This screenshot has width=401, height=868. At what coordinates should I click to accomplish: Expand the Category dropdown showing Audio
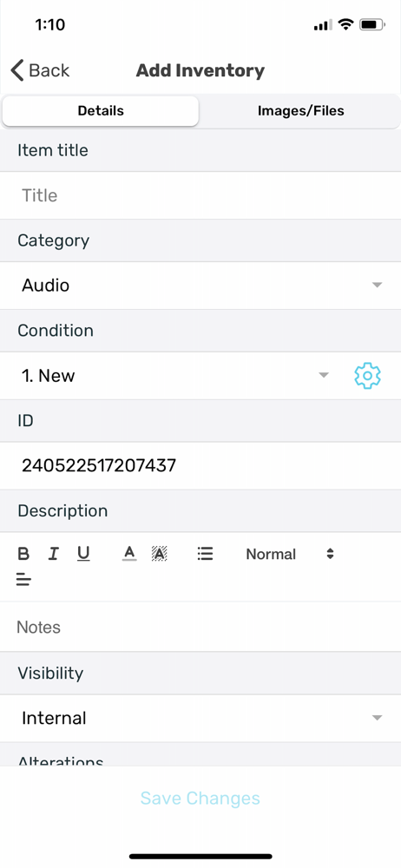point(200,286)
